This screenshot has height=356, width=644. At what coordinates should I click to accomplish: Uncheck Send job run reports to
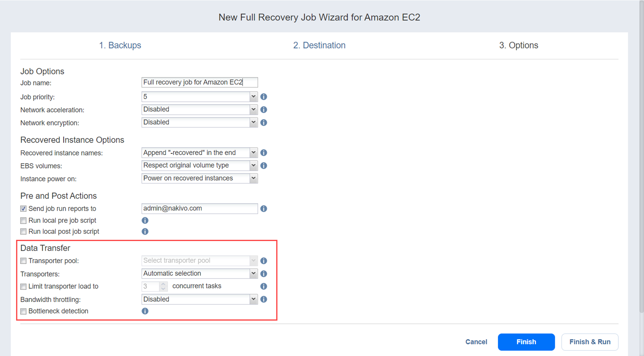pyautogui.click(x=23, y=209)
